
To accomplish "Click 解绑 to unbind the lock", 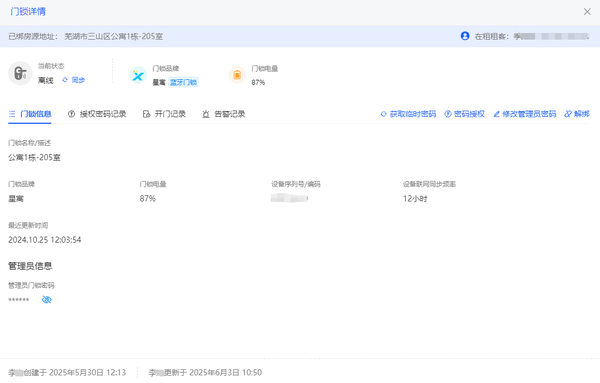I will point(577,114).
